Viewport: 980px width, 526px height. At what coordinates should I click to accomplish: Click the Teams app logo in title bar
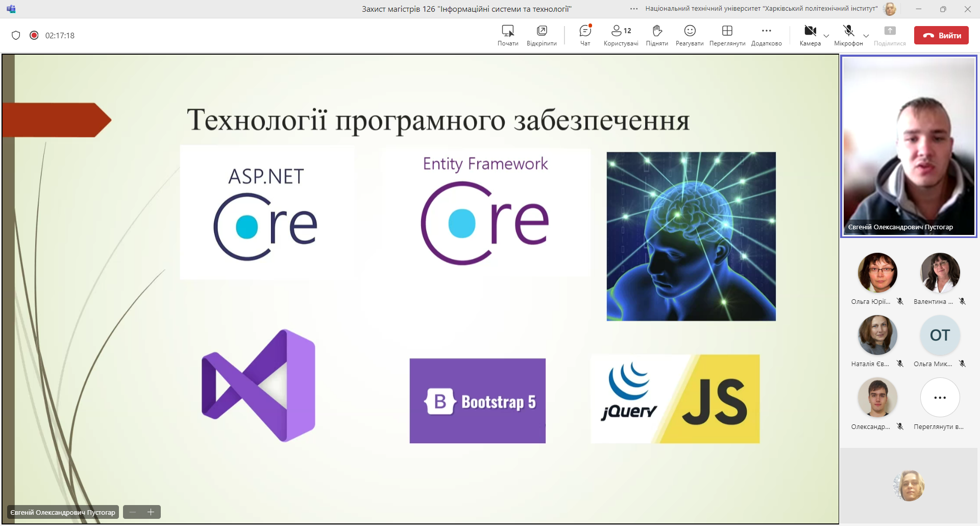[11, 9]
